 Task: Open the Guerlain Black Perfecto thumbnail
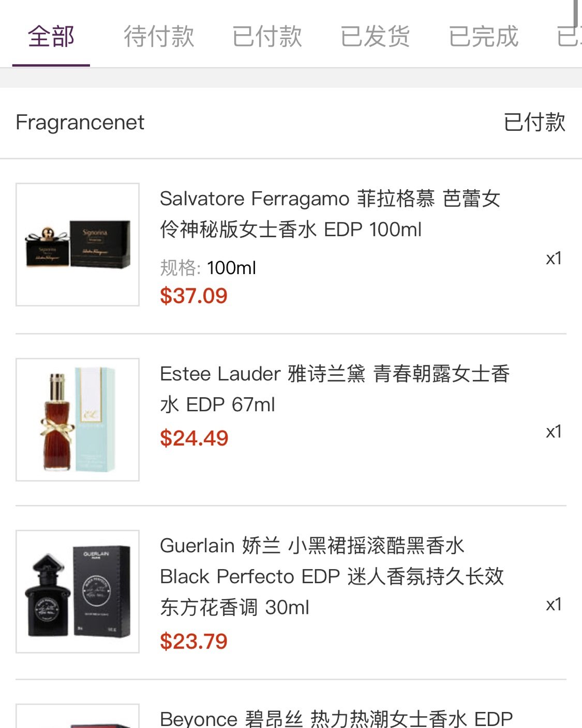pyautogui.click(x=78, y=591)
